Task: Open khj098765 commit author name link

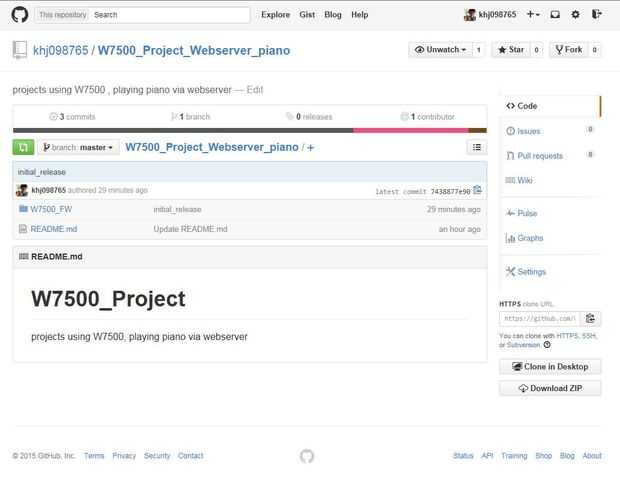Action: point(49,190)
